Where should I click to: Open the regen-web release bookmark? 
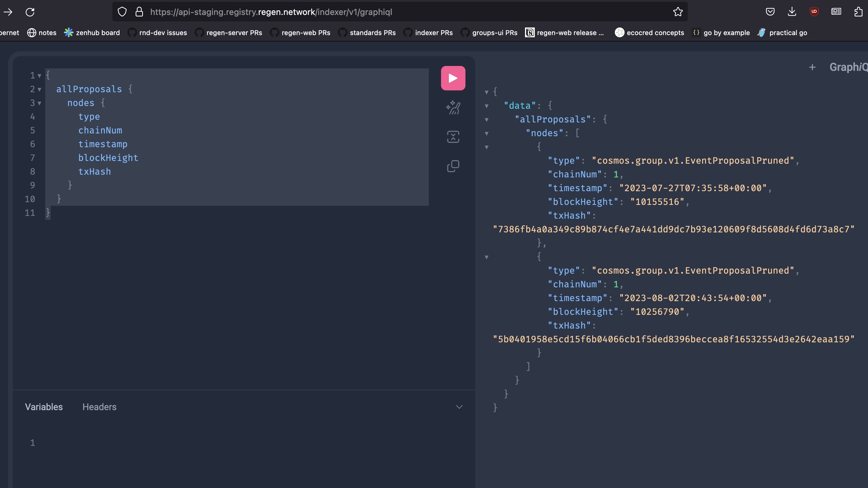(564, 33)
